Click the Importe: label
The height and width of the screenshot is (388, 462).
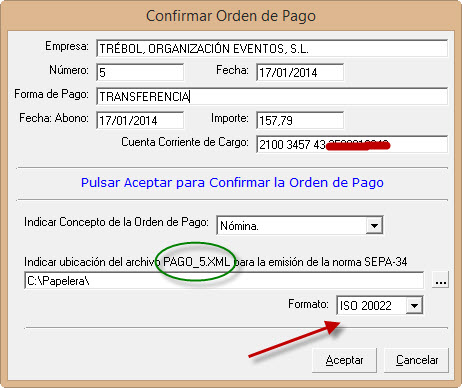(x=230, y=118)
